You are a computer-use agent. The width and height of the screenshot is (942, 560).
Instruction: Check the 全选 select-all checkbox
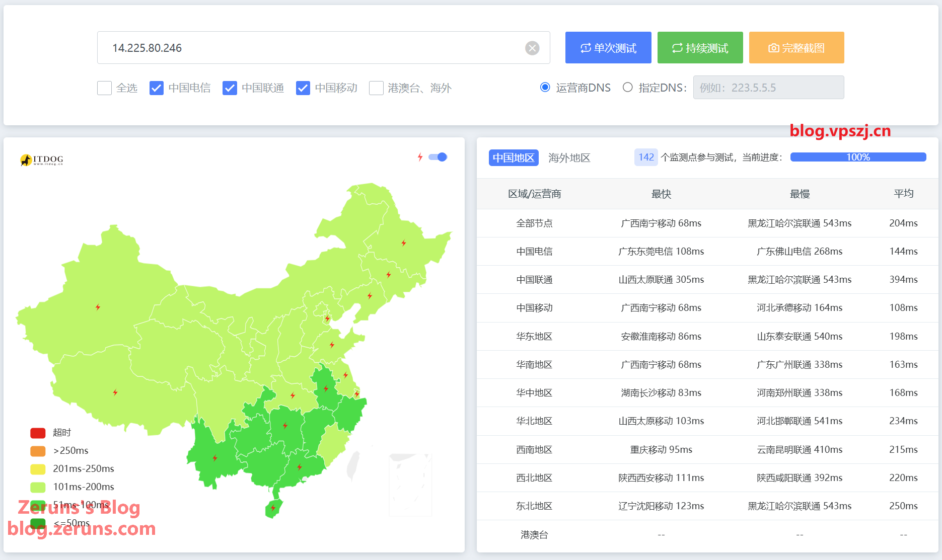click(x=104, y=88)
